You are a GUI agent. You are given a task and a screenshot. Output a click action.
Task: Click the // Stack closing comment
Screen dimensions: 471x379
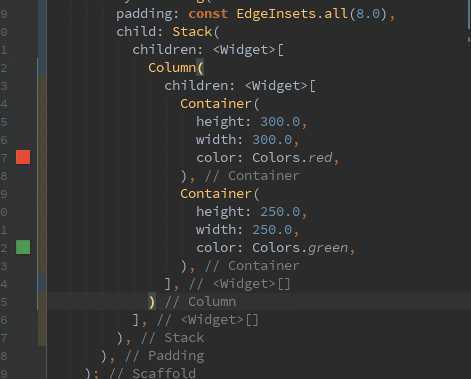pyautogui.click(x=172, y=338)
